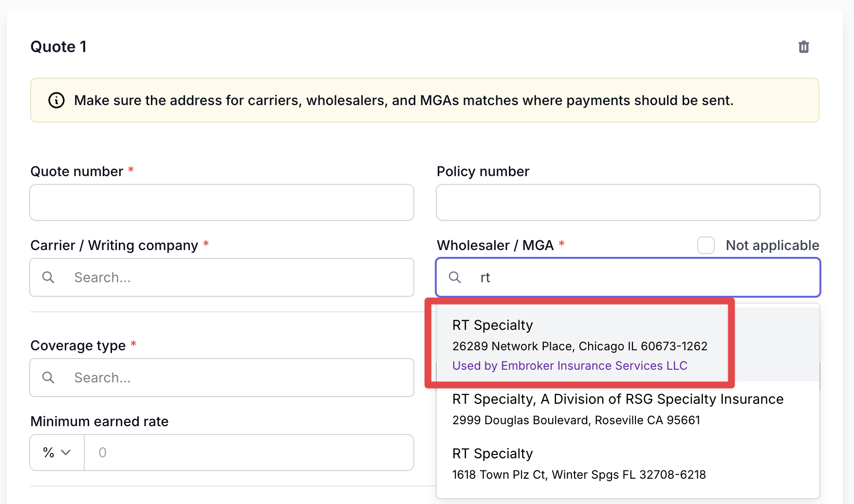Click the search icon in Coverage type field
The image size is (854, 504).
[48, 378]
